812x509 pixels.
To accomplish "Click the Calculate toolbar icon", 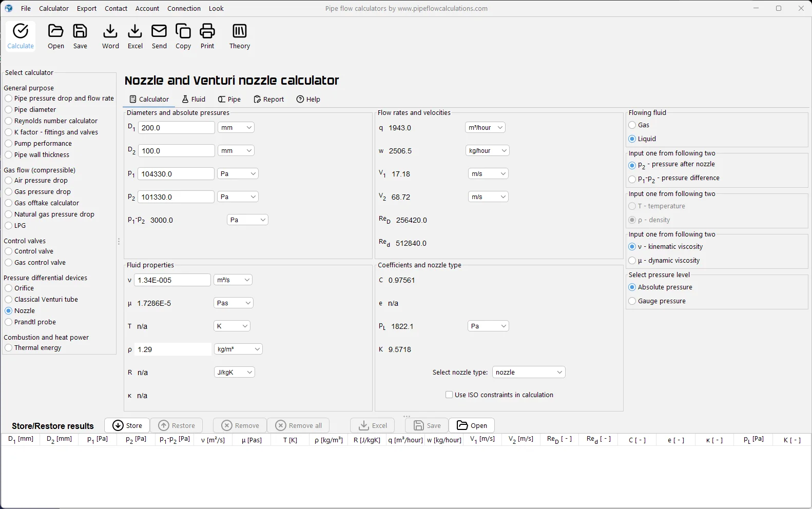I will pyautogui.click(x=21, y=36).
